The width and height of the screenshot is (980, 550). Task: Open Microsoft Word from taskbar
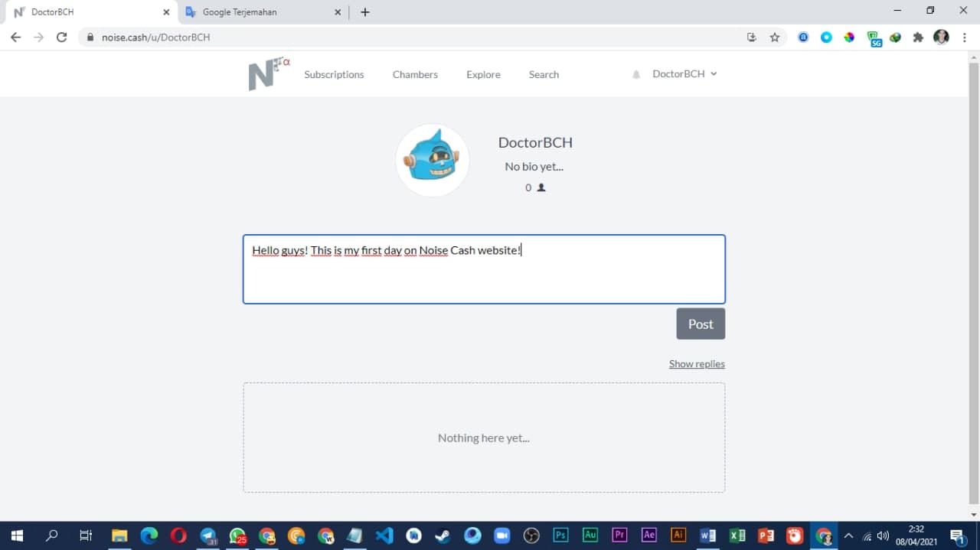[x=708, y=535]
